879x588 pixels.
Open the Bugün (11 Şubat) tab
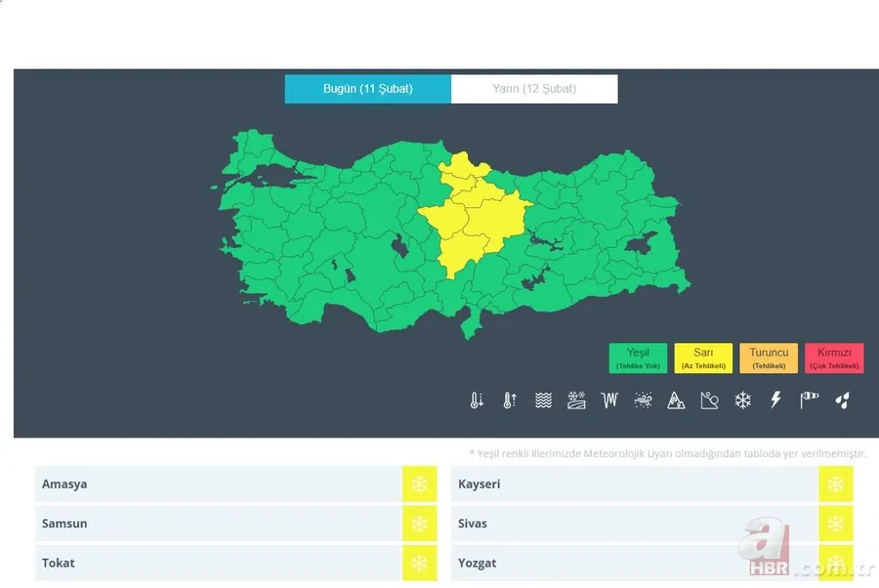tap(367, 88)
